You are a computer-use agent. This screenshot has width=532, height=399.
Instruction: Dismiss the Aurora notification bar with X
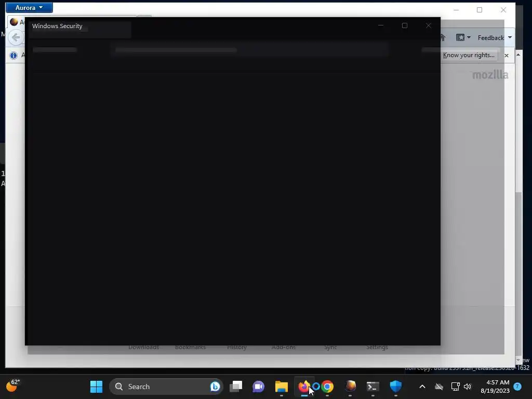click(506, 55)
